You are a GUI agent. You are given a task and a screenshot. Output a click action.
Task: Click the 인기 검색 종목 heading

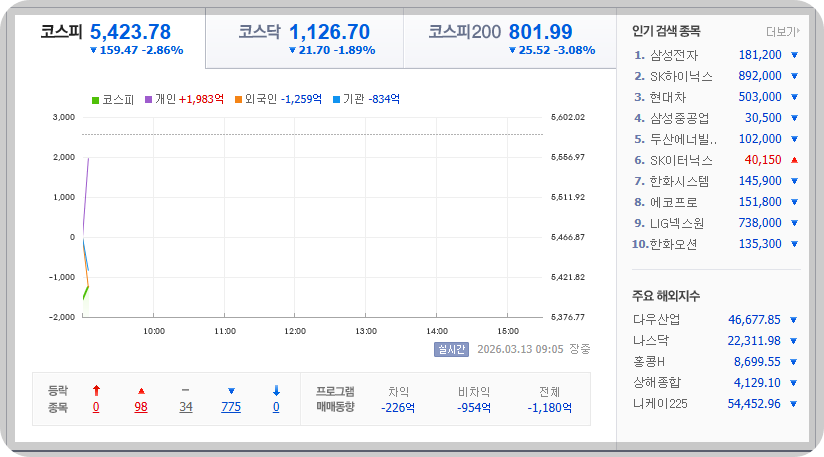click(666, 32)
